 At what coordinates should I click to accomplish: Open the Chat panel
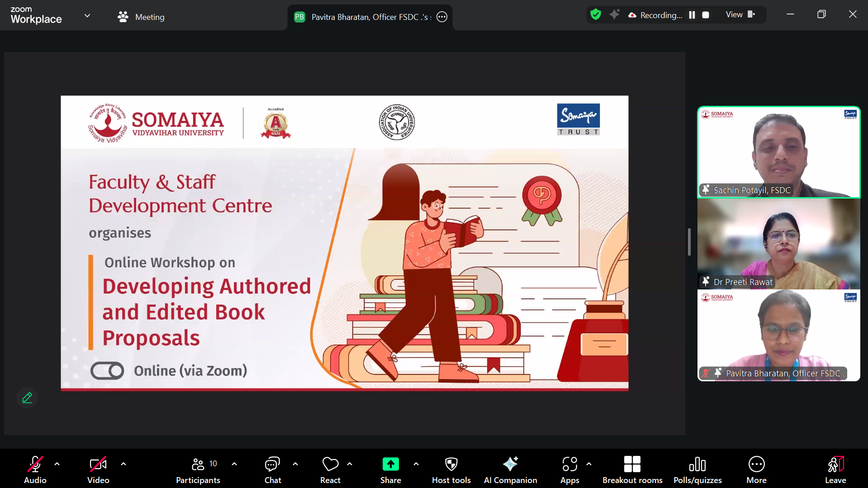click(x=272, y=469)
